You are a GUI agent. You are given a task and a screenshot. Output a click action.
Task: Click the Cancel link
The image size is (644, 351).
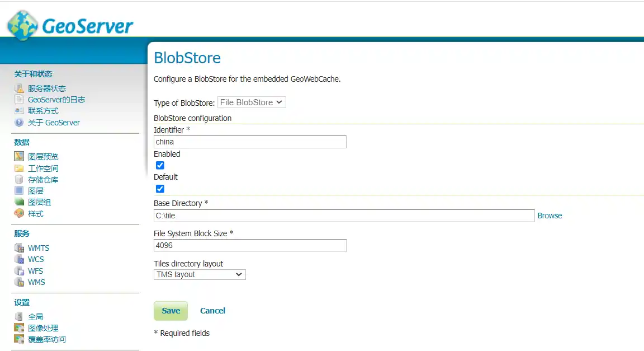pos(212,311)
